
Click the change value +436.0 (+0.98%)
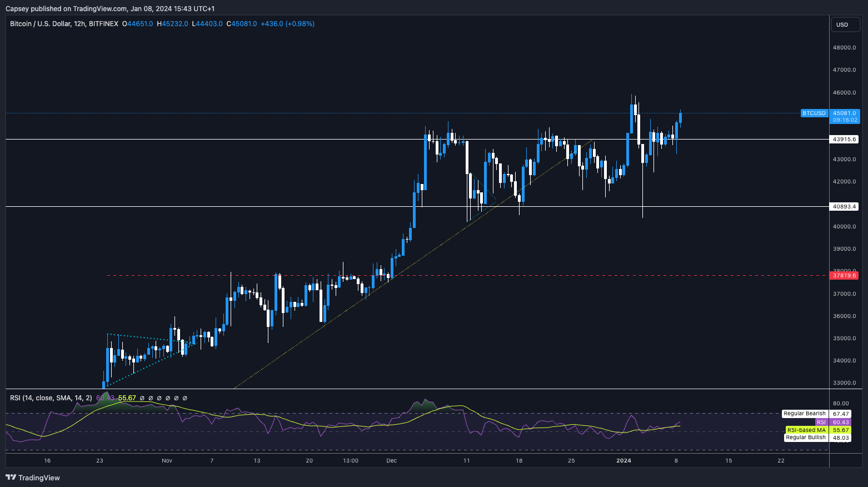click(x=287, y=24)
